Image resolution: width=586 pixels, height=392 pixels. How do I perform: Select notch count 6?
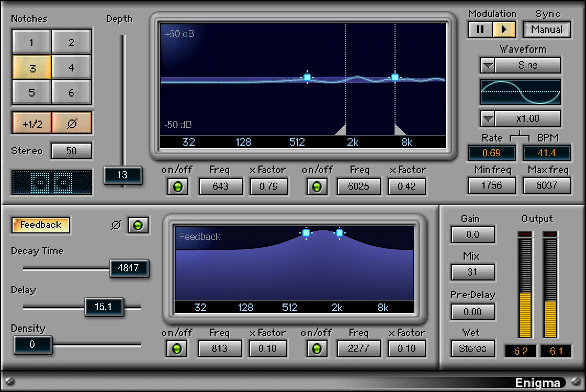[x=72, y=93]
